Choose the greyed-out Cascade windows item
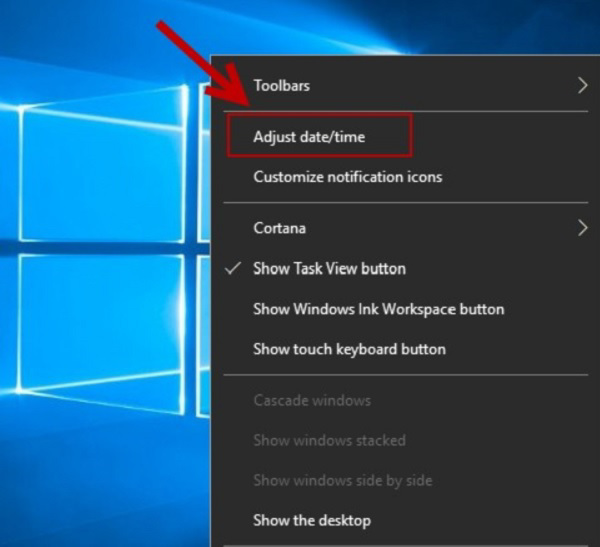 tap(312, 400)
